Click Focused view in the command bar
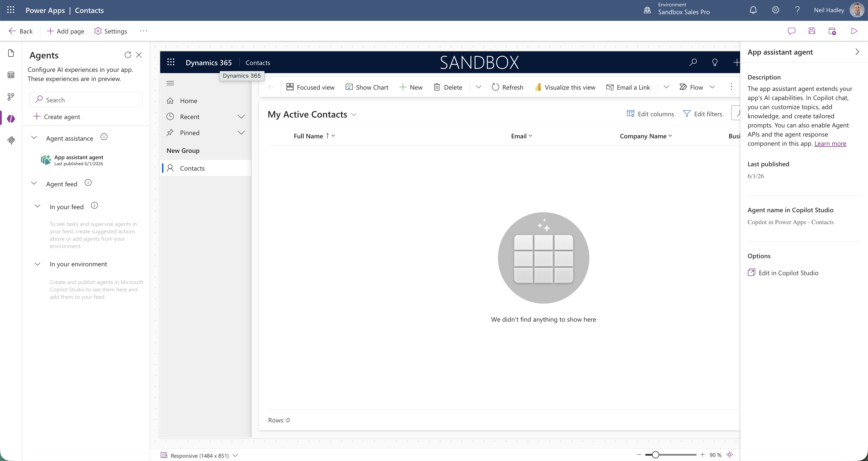This screenshot has width=868, height=461. [310, 87]
